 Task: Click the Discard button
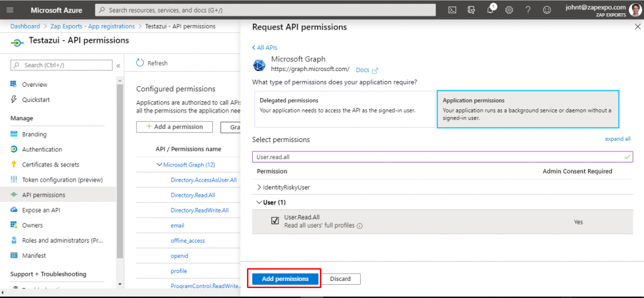click(340, 279)
